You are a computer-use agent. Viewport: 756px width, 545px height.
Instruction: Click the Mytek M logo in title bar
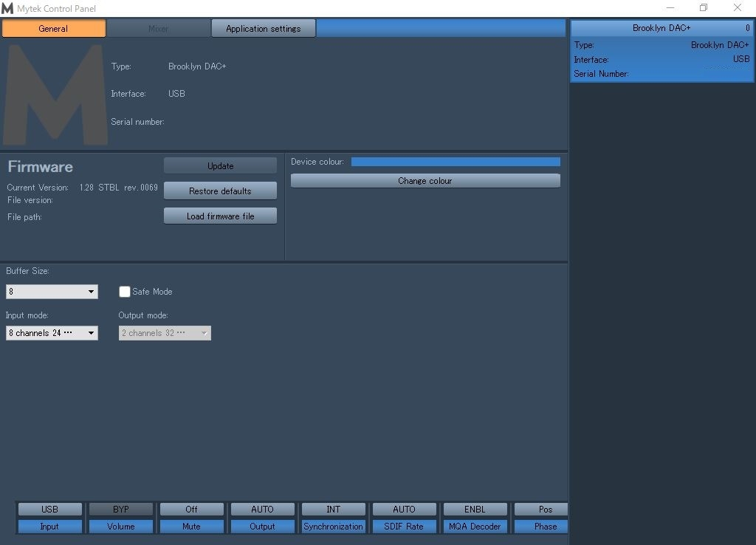[7, 8]
